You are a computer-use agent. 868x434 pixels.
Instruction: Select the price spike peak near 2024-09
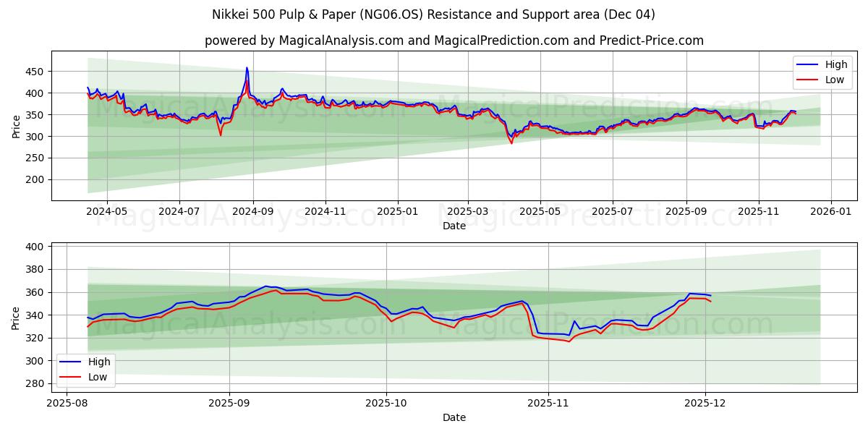pos(247,67)
